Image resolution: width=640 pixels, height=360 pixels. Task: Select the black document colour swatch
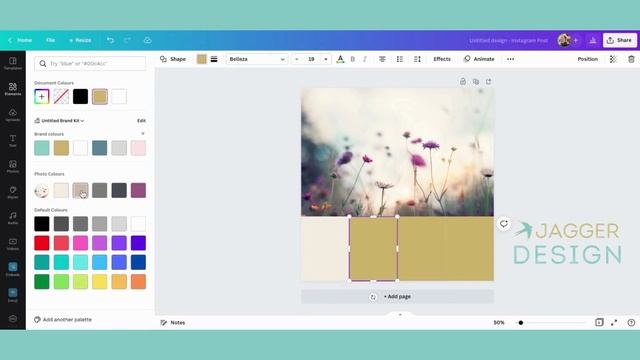point(80,97)
